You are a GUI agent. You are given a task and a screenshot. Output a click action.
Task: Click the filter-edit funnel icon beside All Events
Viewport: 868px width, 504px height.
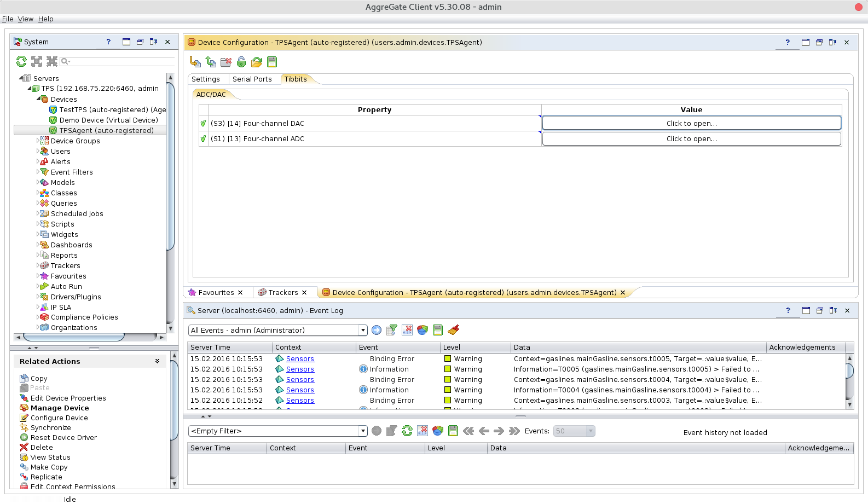pos(392,330)
